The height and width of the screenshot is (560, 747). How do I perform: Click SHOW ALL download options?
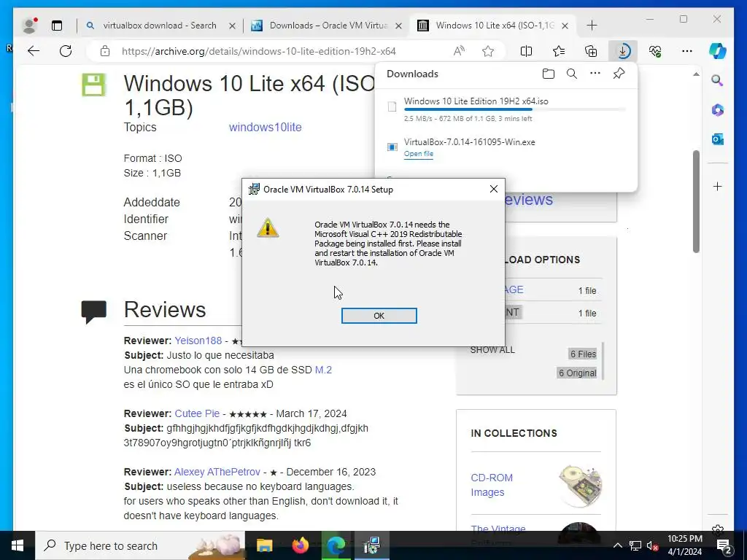pyautogui.click(x=492, y=350)
